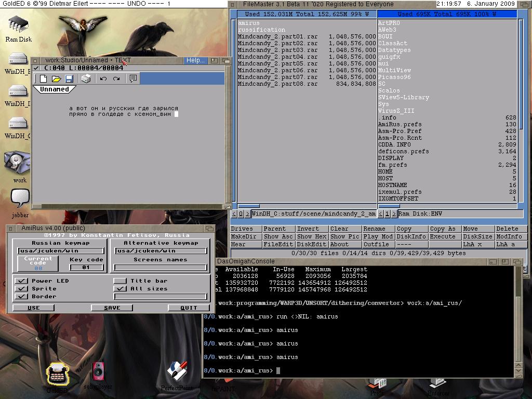The image size is (532, 399).
Task: Click the horizontal scrollbar of GoldED editor
Action: tap(128, 206)
